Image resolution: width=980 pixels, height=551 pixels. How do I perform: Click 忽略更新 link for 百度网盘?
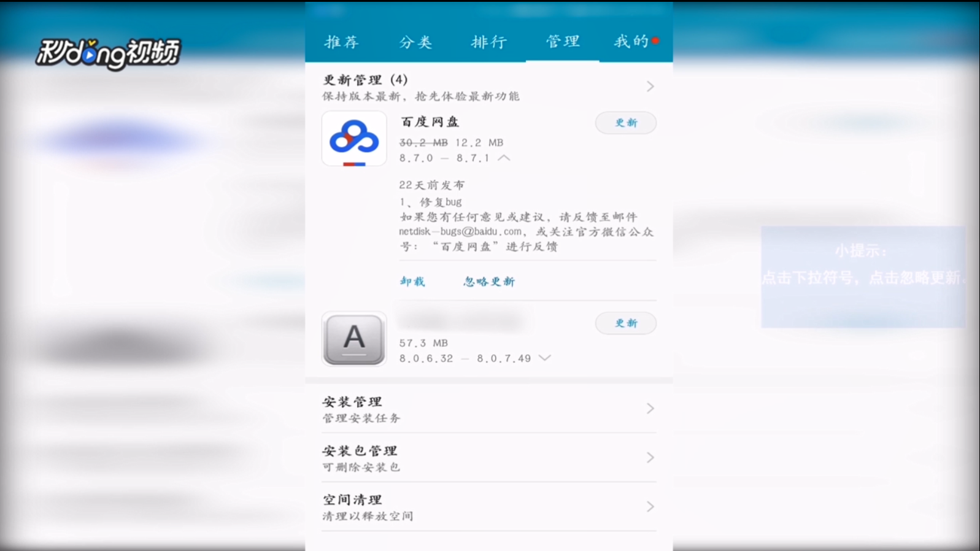489,282
